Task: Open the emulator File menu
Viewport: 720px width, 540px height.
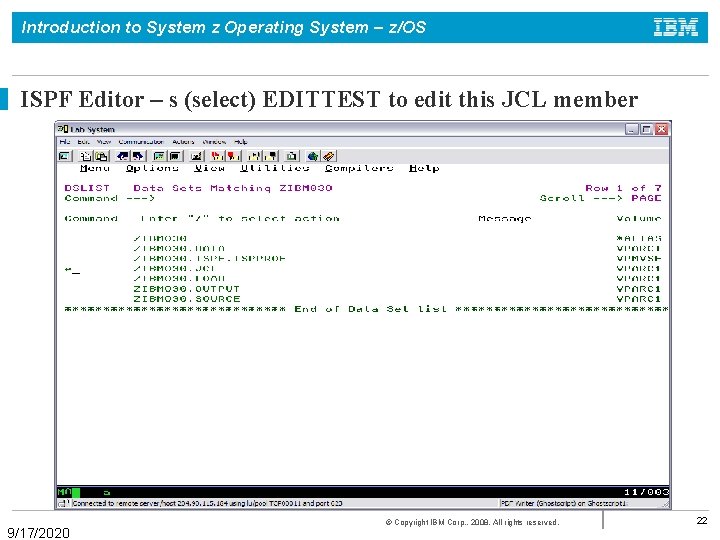Action: (x=65, y=142)
